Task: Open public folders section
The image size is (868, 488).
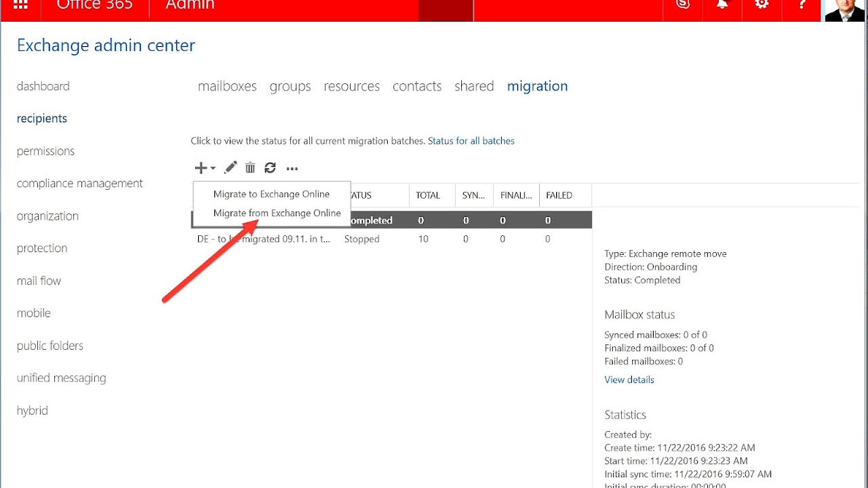Action: pos(50,346)
